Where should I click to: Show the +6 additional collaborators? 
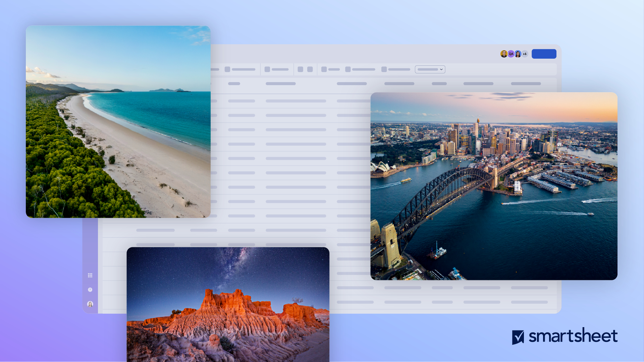click(x=525, y=54)
